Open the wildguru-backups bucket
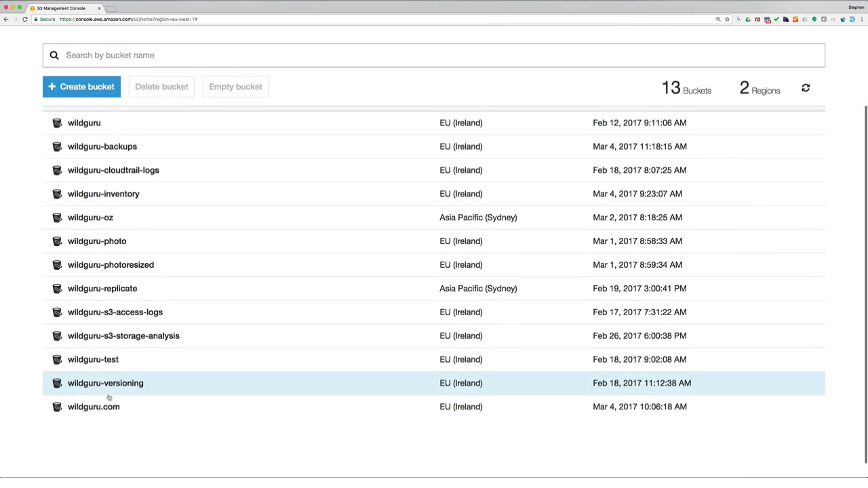Screen dimensions: 868x488 point(102,146)
